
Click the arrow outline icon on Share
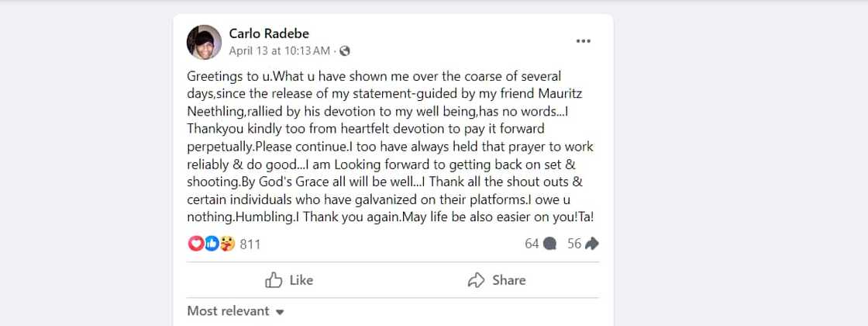tap(477, 280)
